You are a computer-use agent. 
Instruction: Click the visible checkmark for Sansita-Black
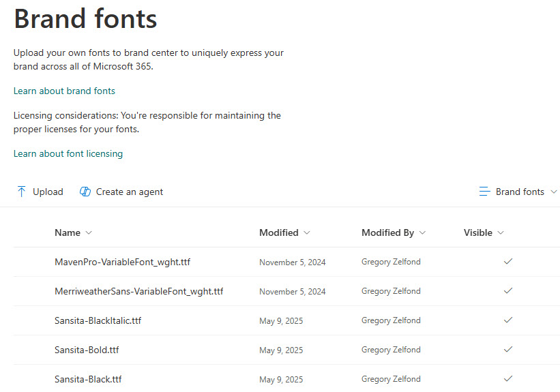(507, 378)
